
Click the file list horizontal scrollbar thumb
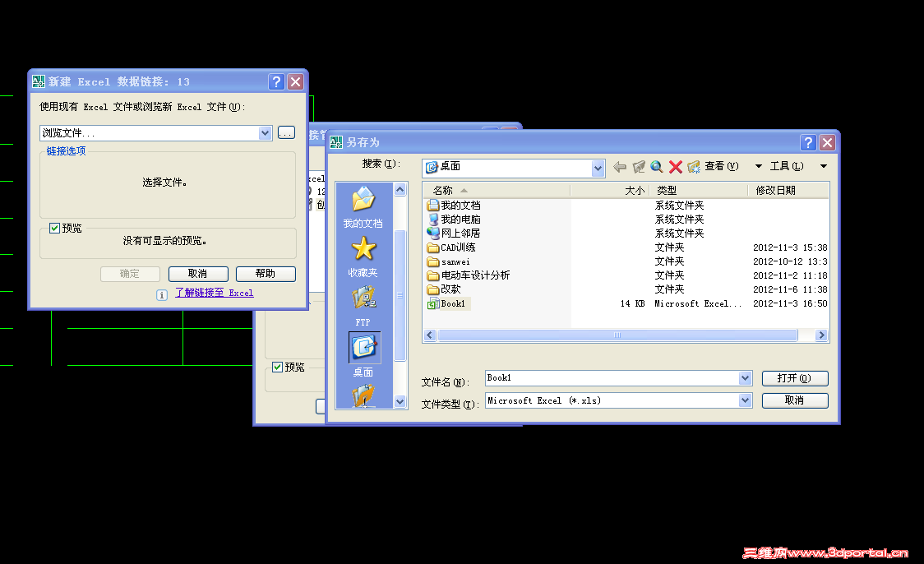tap(617, 335)
